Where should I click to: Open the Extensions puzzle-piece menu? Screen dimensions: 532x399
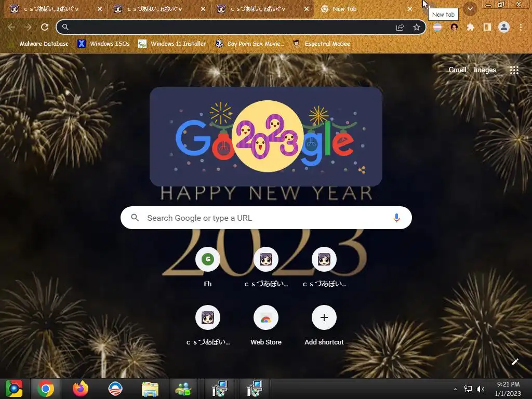tap(470, 27)
